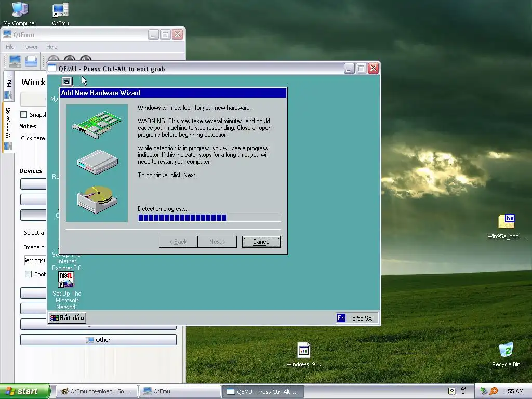532x399 pixels.
Task: Switch to the Main tab in QtEmu
Action: tap(8, 86)
